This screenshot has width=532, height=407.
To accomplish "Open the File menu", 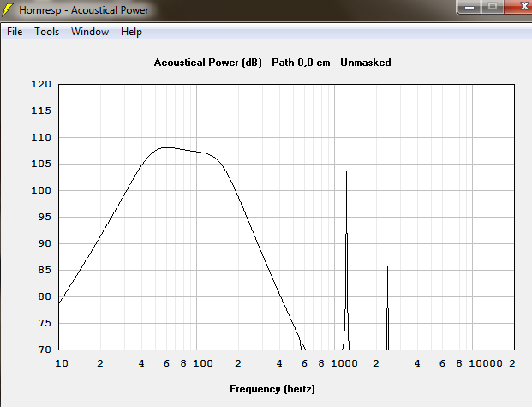I will click(x=15, y=32).
